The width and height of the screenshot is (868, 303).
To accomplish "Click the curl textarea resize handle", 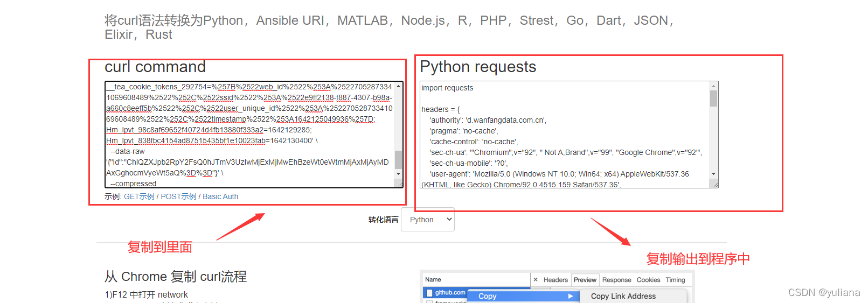I will pyautogui.click(x=399, y=184).
